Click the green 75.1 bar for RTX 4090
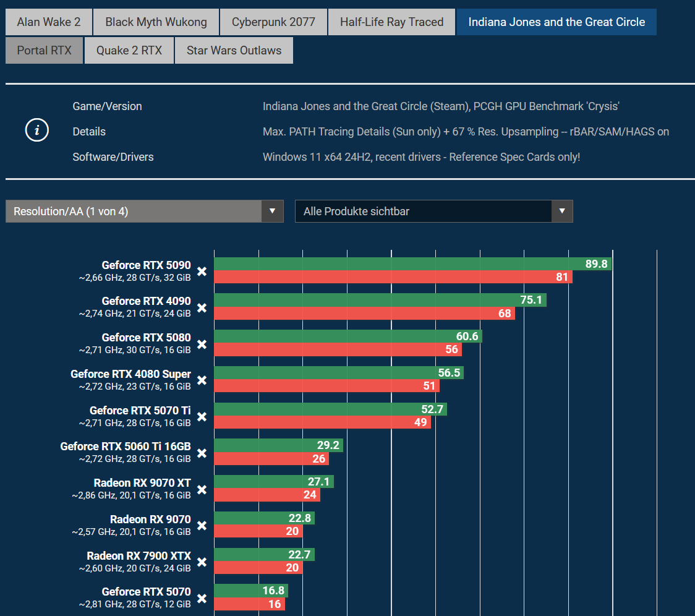Image resolution: width=695 pixels, height=616 pixels. (380, 300)
